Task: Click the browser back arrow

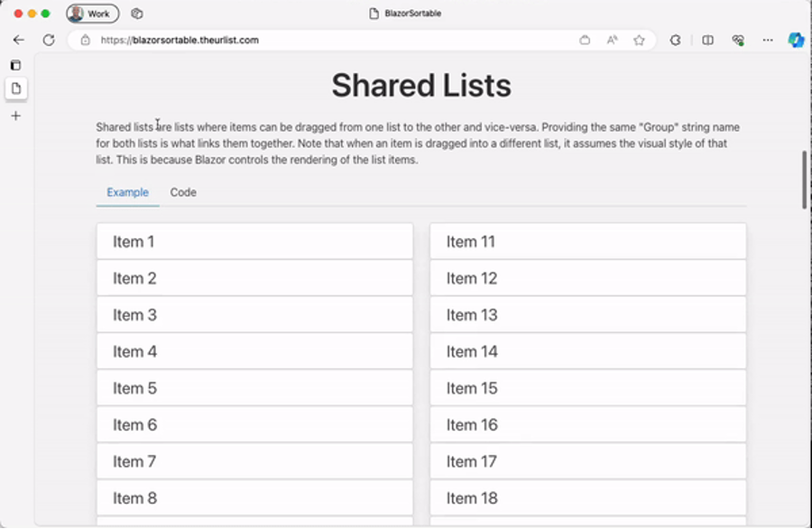Action: (19, 40)
